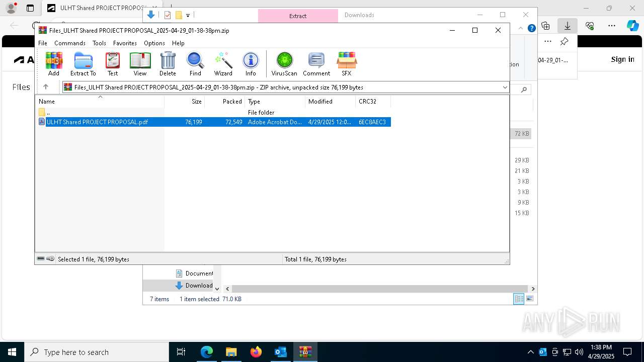The image size is (644, 362).
Task: Click the Add toolbar icon in WinRAR
Action: tap(54, 64)
